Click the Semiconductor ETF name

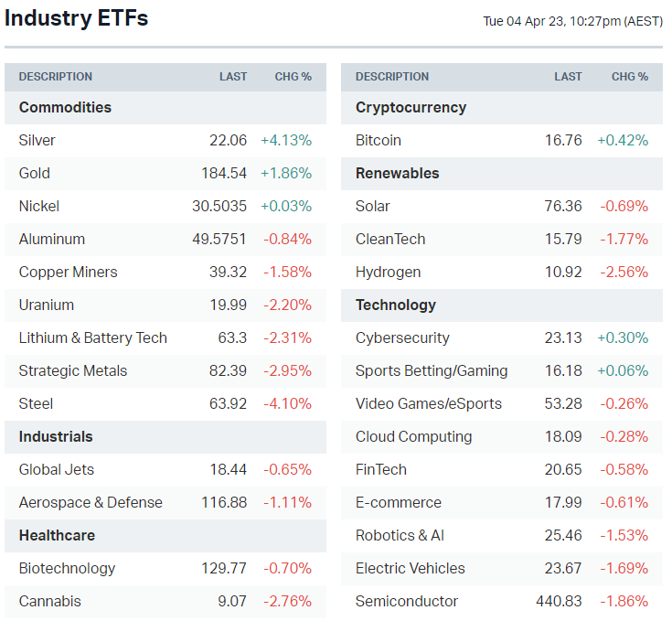[x=407, y=602]
